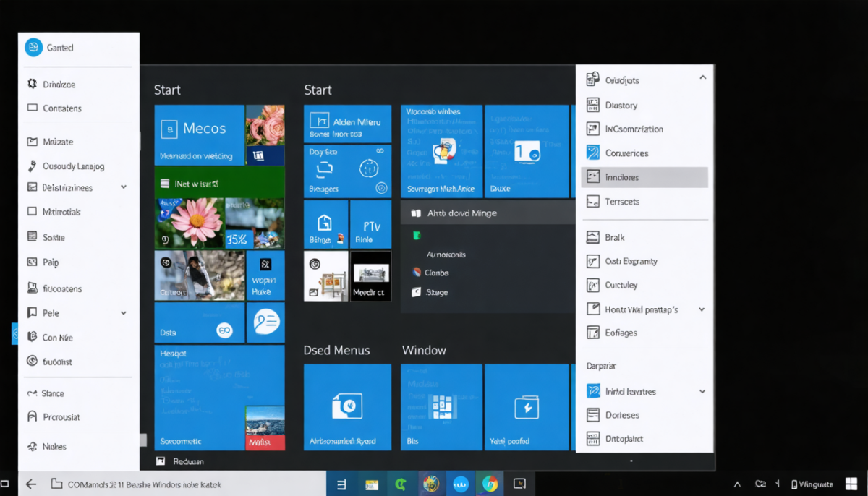868x496 pixels.
Task: Open the Mecos tile
Action: tap(199, 135)
